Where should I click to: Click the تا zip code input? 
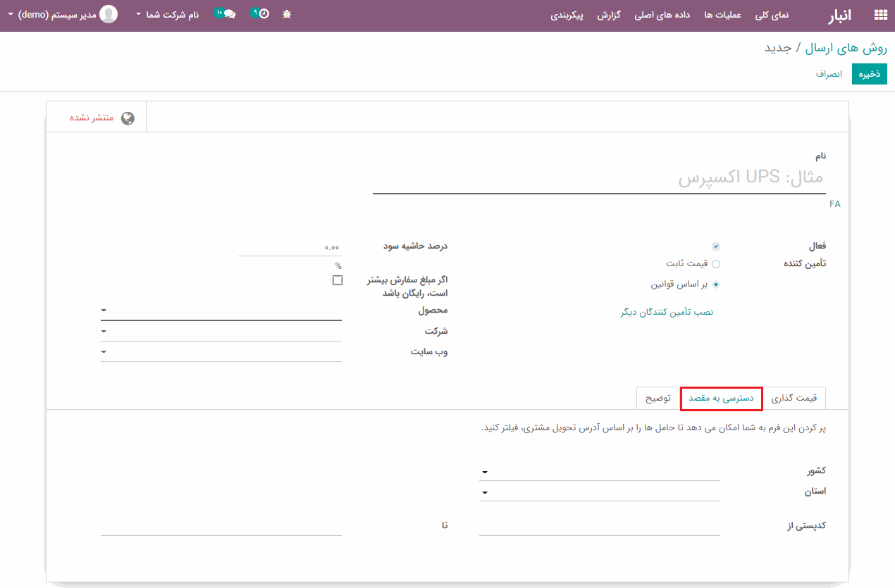(221, 526)
